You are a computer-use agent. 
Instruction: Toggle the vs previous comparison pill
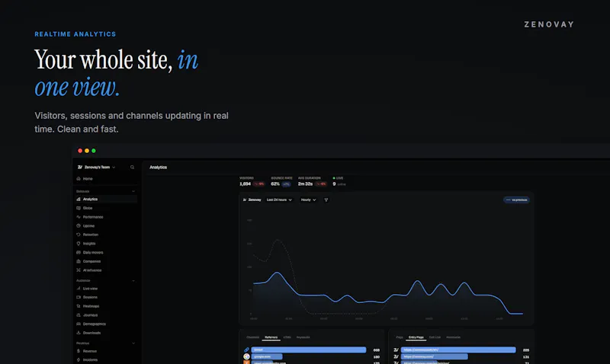click(x=517, y=200)
